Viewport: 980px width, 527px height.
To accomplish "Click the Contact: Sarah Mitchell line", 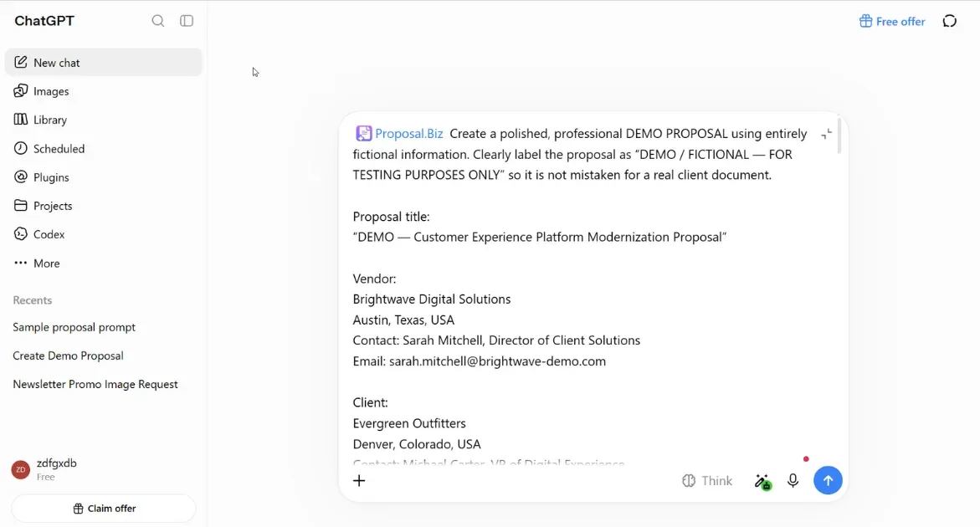I will [x=496, y=340].
